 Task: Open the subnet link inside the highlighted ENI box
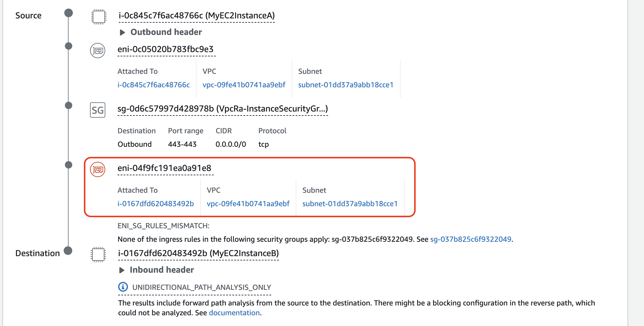[x=350, y=203]
